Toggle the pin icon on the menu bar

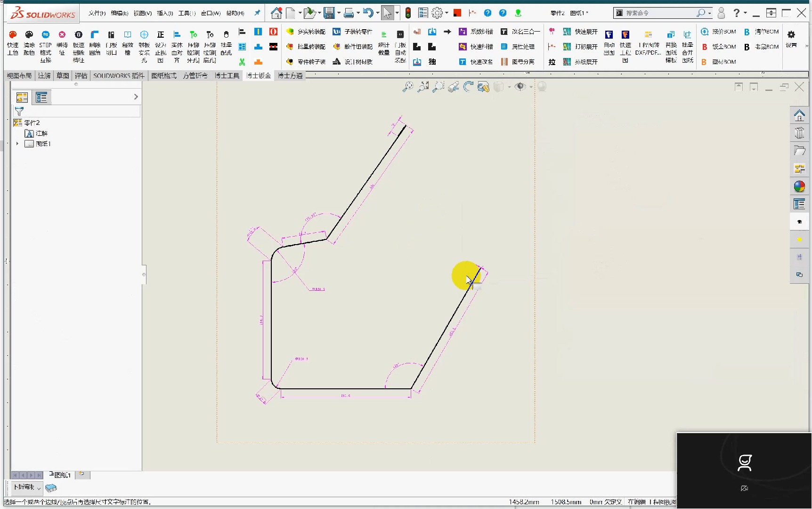(x=257, y=13)
